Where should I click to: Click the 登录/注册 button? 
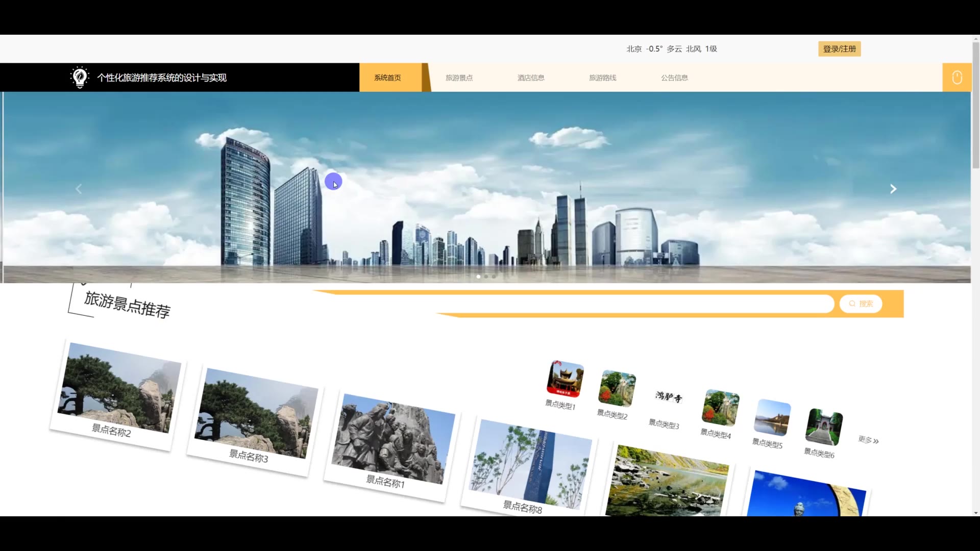tap(839, 49)
